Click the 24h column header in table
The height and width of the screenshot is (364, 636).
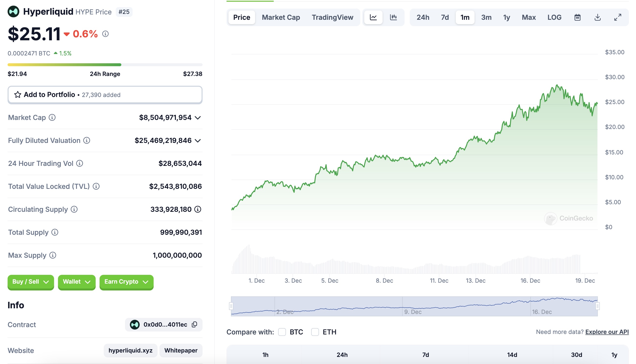(x=342, y=355)
